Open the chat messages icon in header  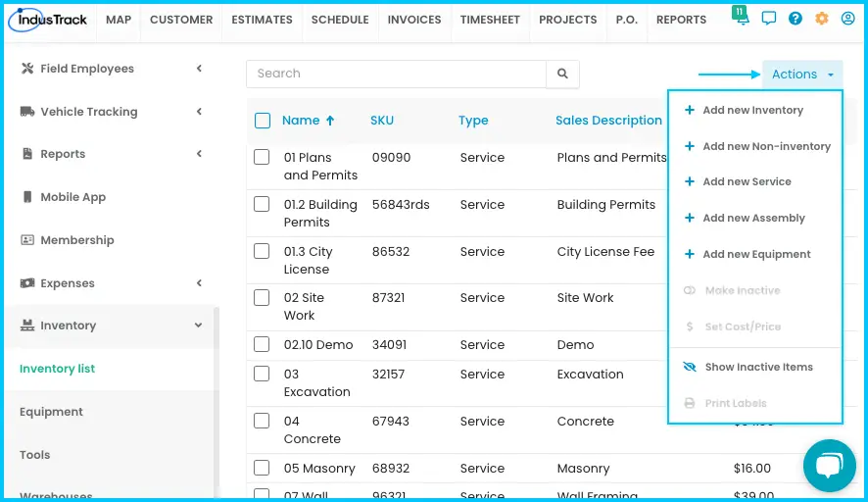[x=768, y=19]
